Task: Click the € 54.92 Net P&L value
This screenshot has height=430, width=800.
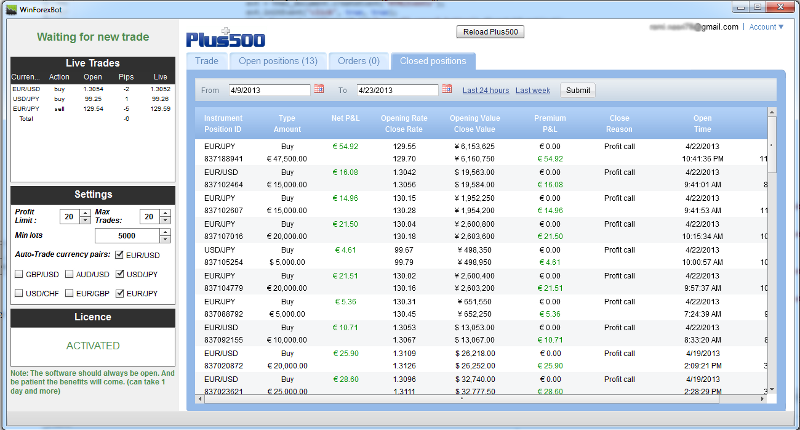Action: tap(345, 146)
